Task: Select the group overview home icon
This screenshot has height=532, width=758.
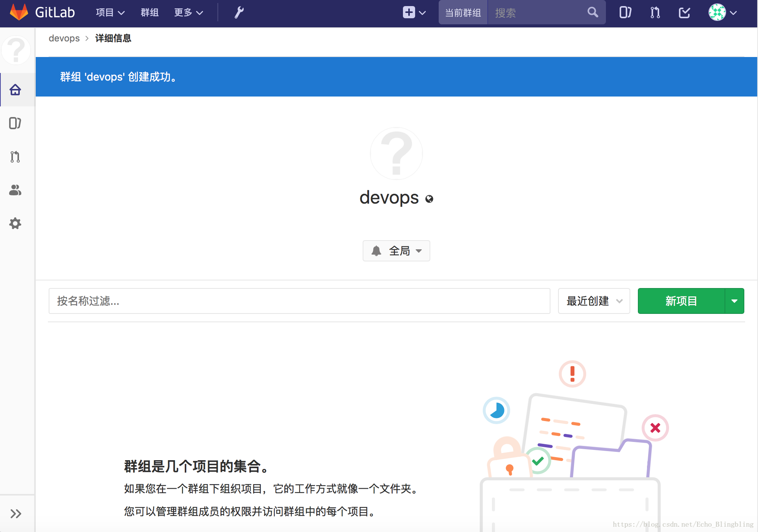Action: [15, 90]
